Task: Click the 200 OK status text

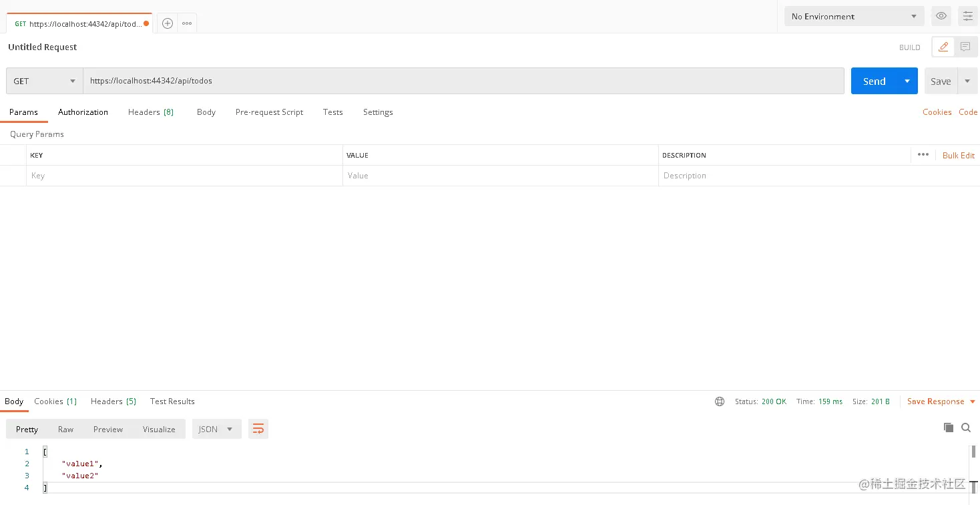Action: [774, 401]
